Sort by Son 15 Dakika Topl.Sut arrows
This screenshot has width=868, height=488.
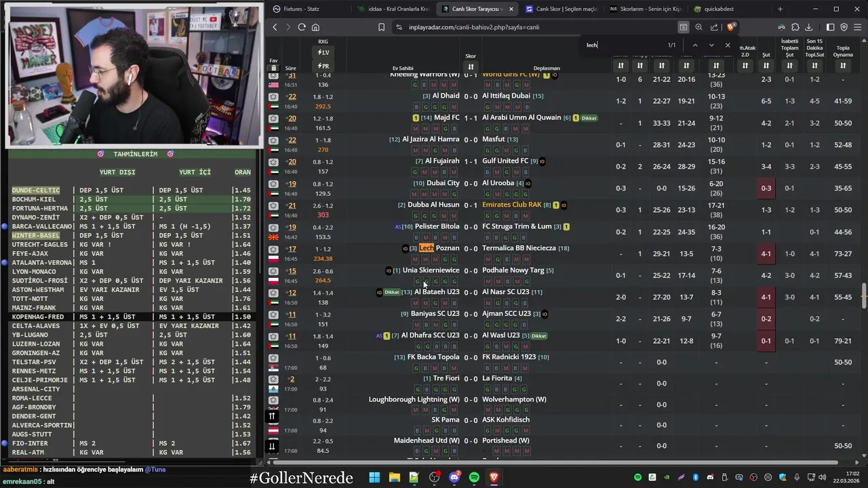coord(814,66)
